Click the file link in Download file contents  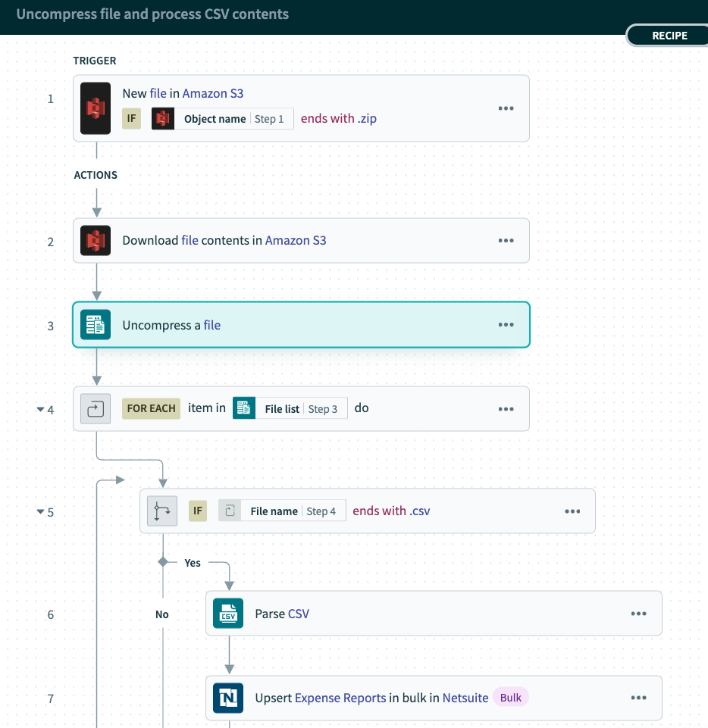[190, 240]
